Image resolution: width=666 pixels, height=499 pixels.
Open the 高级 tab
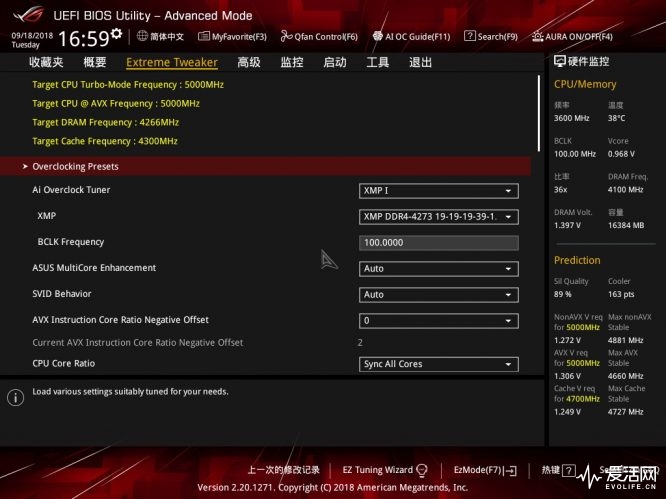[x=249, y=62]
